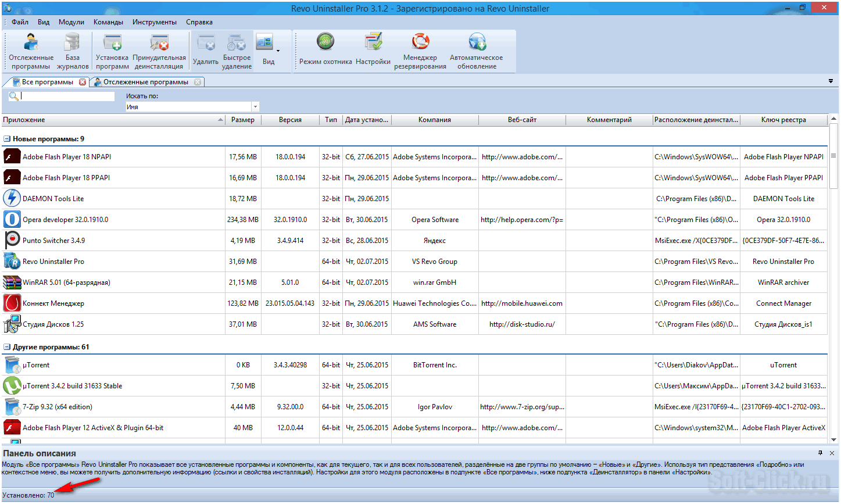
Task: Open Менеджер резервирования backup manager
Action: [x=420, y=51]
